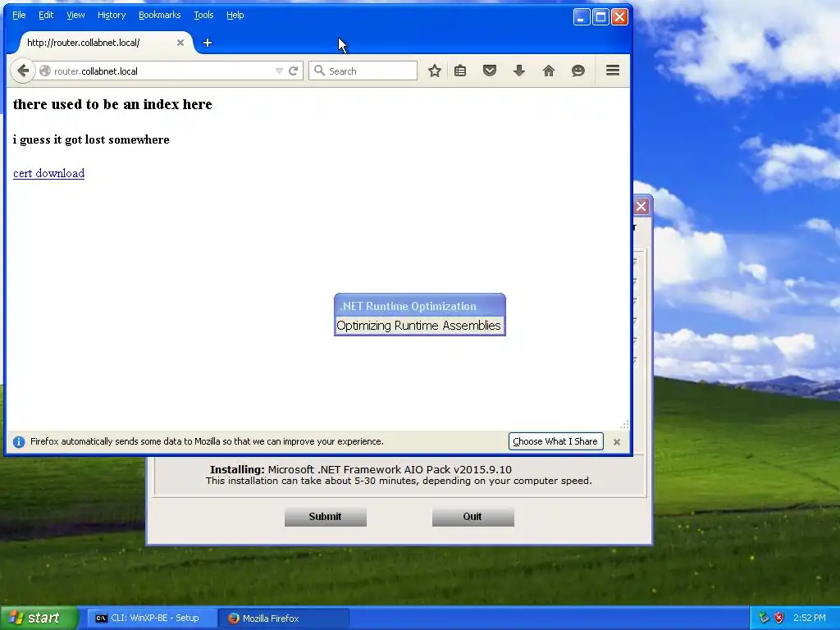Follow the cert download link
The image size is (840, 630).
(48, 173)
